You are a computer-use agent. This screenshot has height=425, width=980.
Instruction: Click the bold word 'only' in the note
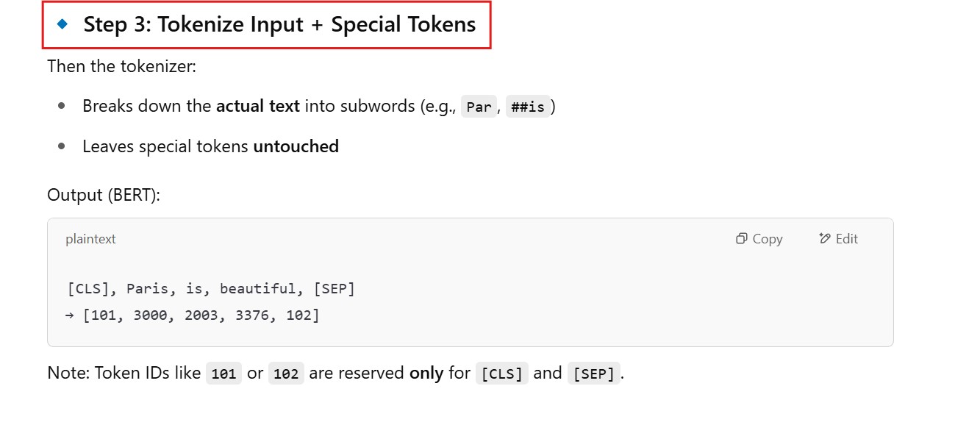coord(426,373)
